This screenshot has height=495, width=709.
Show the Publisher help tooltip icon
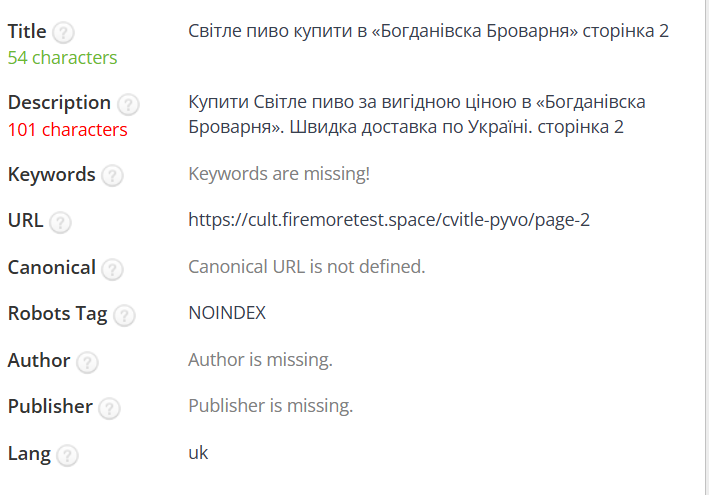(x=110, y=408)
